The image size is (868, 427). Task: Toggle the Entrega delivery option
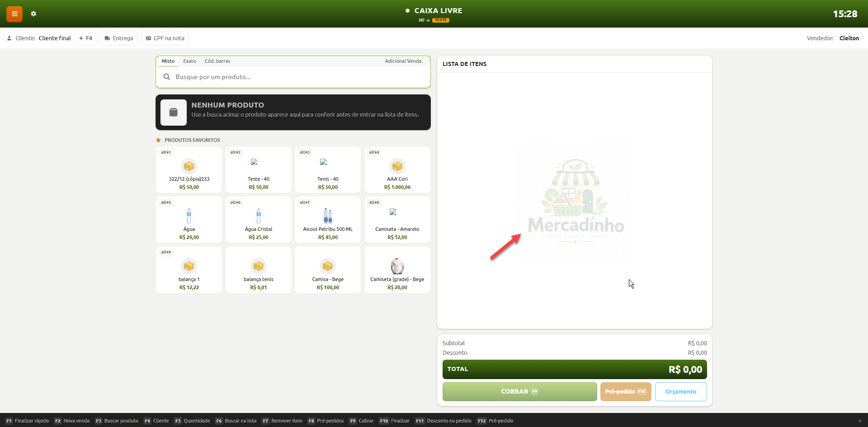118,38
